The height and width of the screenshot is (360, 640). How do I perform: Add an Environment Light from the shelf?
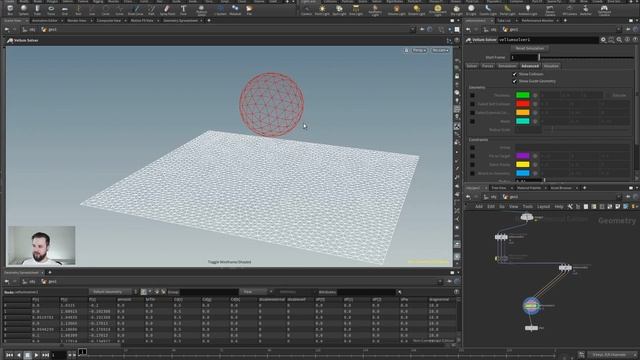tap(438, 10)
